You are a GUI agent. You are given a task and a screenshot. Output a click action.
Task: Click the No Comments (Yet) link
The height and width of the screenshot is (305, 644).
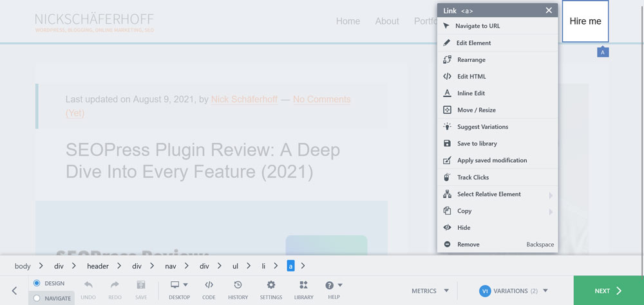tap(321, 99)
